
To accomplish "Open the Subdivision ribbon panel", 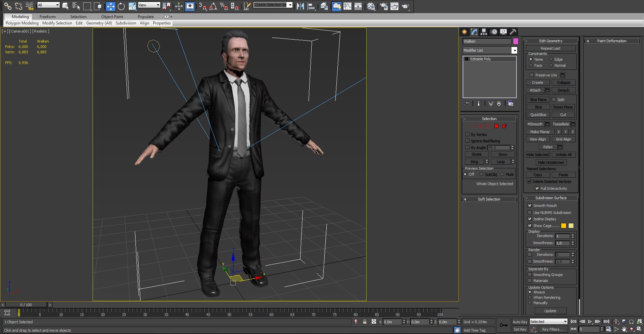I will coord(126,23).
